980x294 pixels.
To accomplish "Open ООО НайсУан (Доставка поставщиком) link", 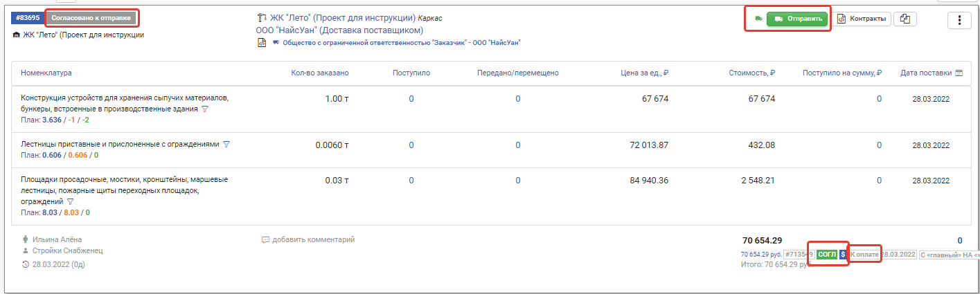I will click(339, 30).
